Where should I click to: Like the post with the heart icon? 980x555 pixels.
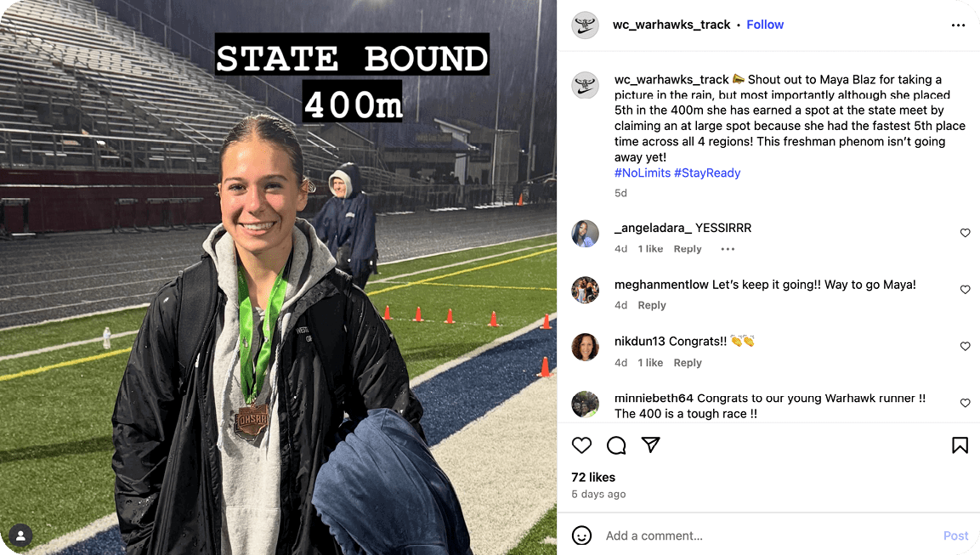click(x=581, y=445)
